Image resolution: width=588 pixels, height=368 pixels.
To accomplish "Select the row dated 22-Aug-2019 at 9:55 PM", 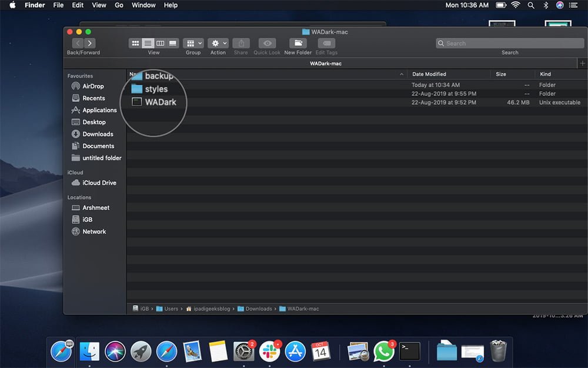I will point(357,94).
